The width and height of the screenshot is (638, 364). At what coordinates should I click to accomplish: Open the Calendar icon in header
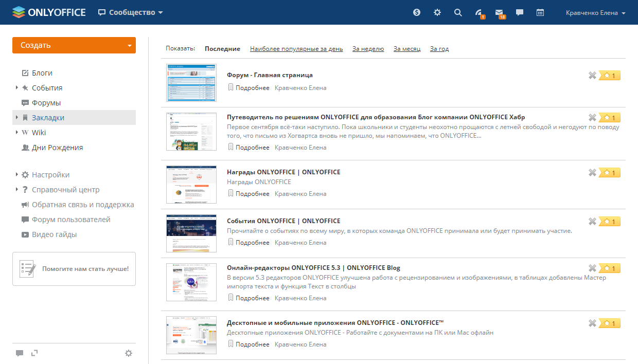540,13
